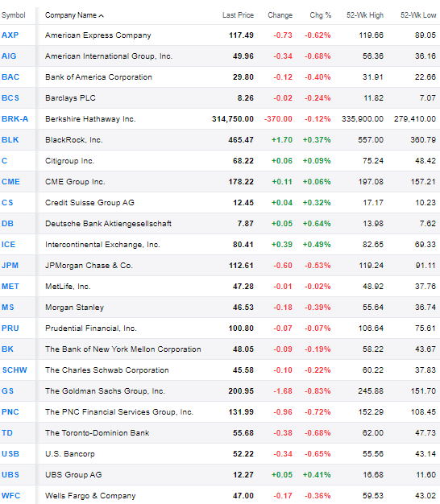This screenshot has height=504, width=440.
Task: Sort by the Symbol column header
Action: (13, 15)
